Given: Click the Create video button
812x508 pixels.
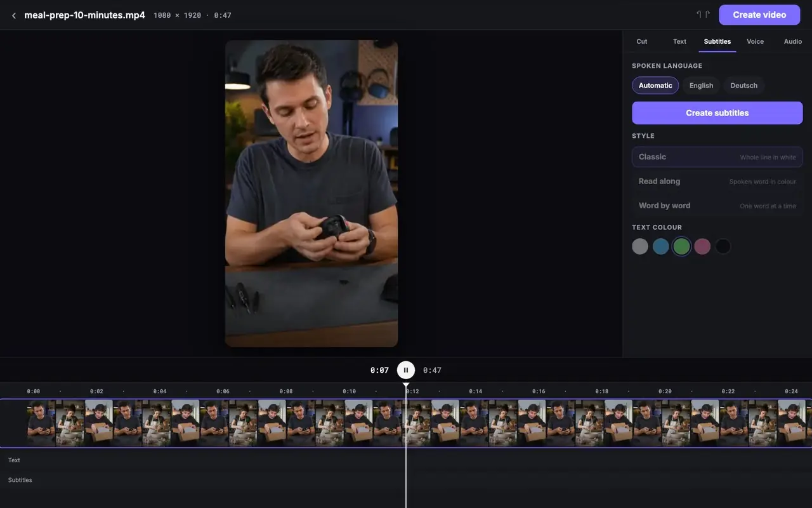Looking at the screenshot, I should pos(759,15).
